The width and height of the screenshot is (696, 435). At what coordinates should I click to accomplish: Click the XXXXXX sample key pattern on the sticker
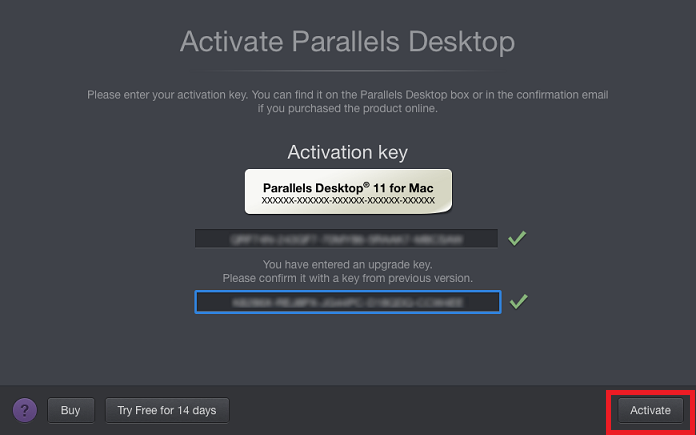pyautogui.click(x=348, y=201)
